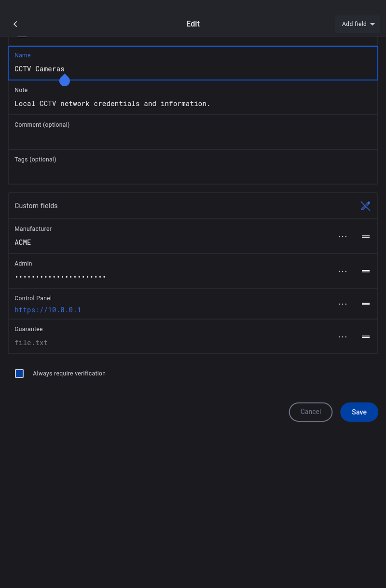
Task: Focus the optional Tags field
Action: point(193,172)
